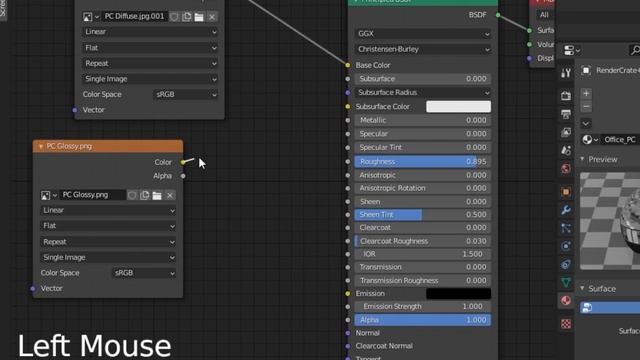Open the Tool properties tab
The image size is (640, 360).
tap(566, 73)
